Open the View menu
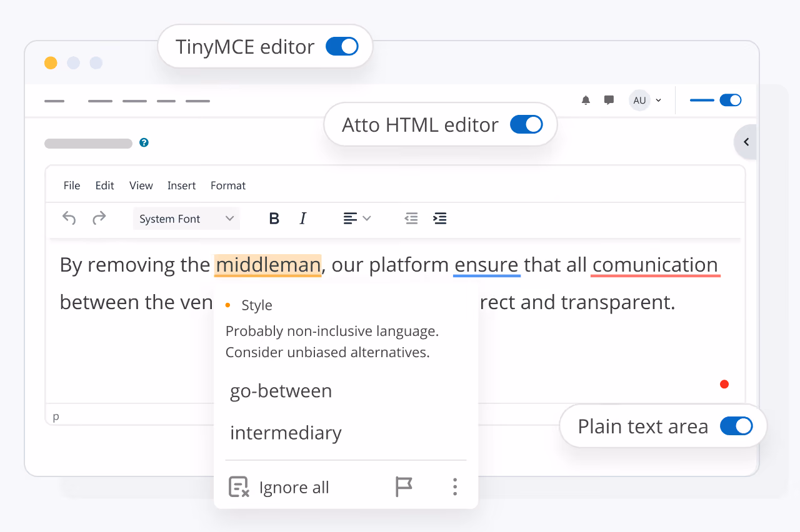 click(141, 185)
